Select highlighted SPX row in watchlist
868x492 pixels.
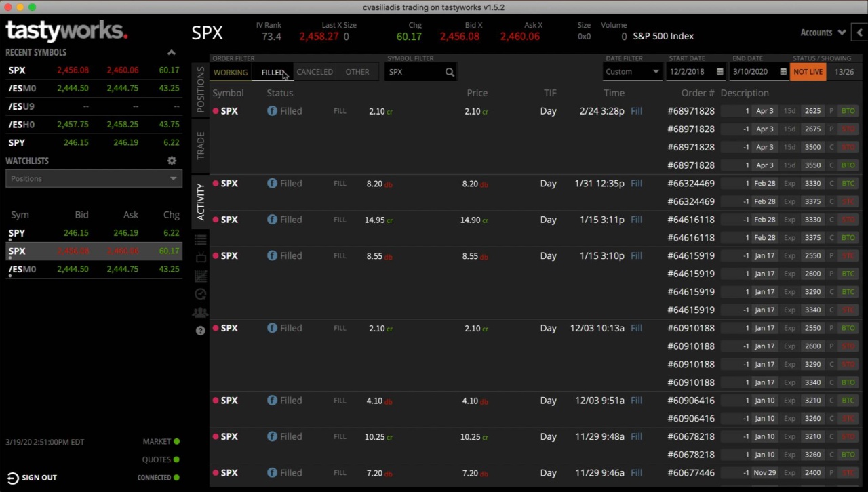click(94, 251)
